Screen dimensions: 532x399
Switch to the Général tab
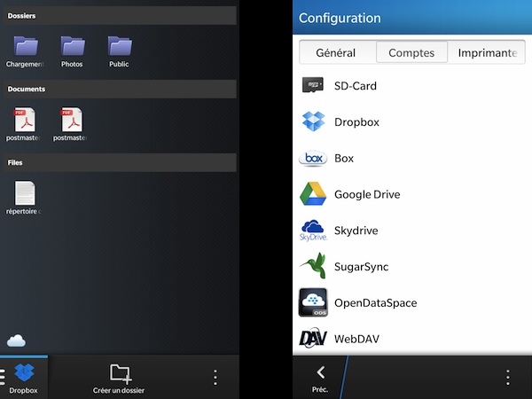point(336,52)
